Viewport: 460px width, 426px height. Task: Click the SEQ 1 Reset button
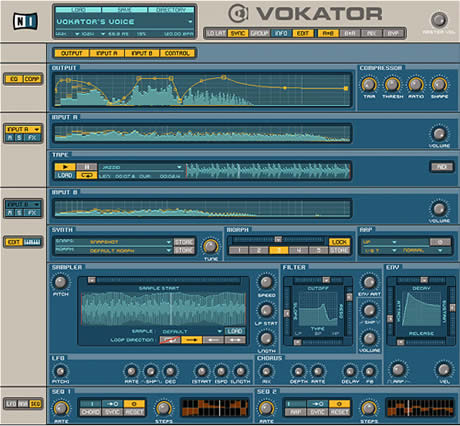[134, 412]
